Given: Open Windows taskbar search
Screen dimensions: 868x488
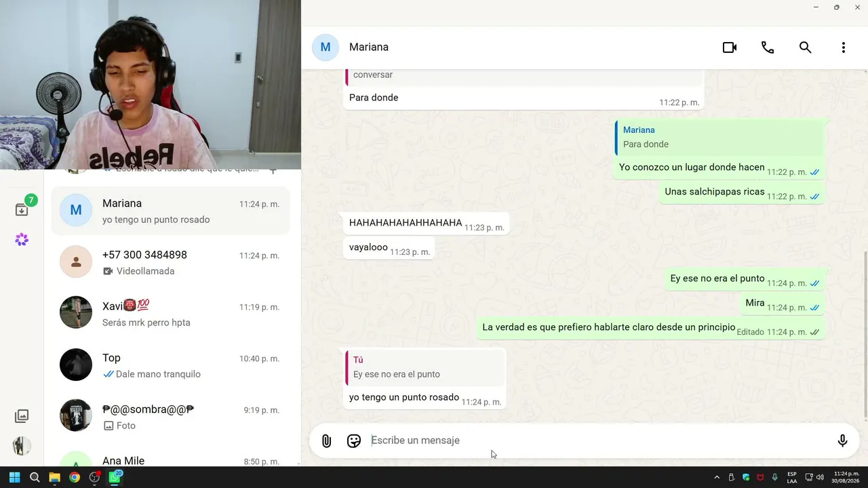Looking at the screenshot, I should tap(35, 477).
